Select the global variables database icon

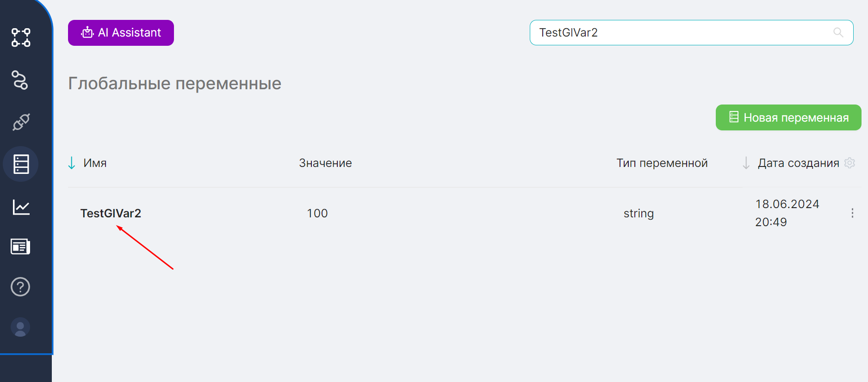(21, 164)
